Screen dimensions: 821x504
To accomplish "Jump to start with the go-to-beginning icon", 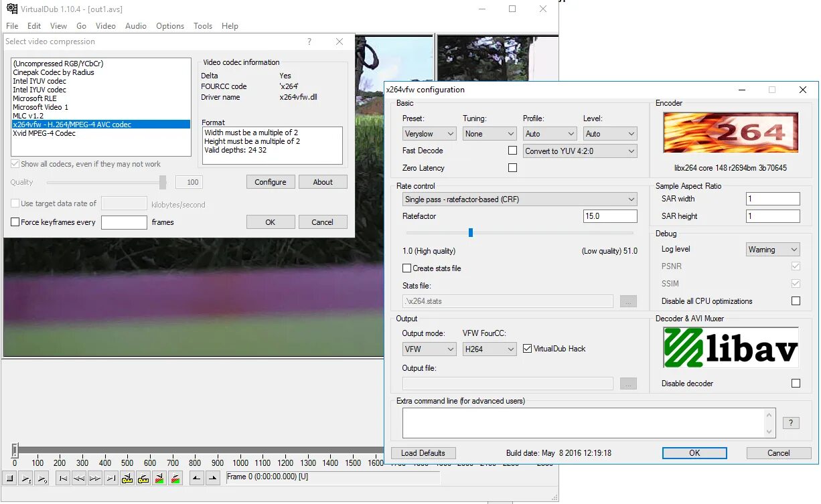I will (x=63, y=478).
